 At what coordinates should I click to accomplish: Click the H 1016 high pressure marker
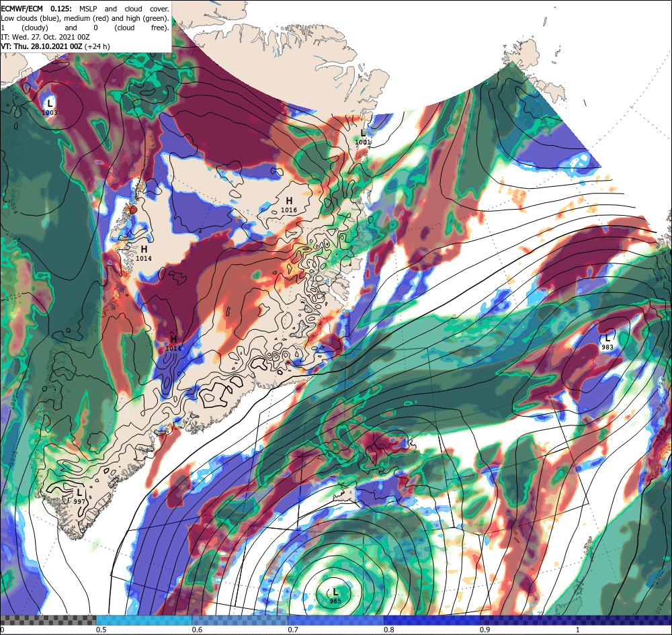(289, 204)
